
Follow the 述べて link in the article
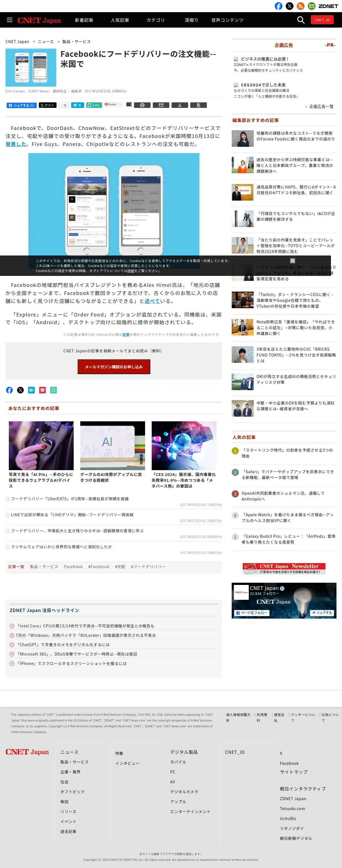pyautogui.click(x=152, y=301)
